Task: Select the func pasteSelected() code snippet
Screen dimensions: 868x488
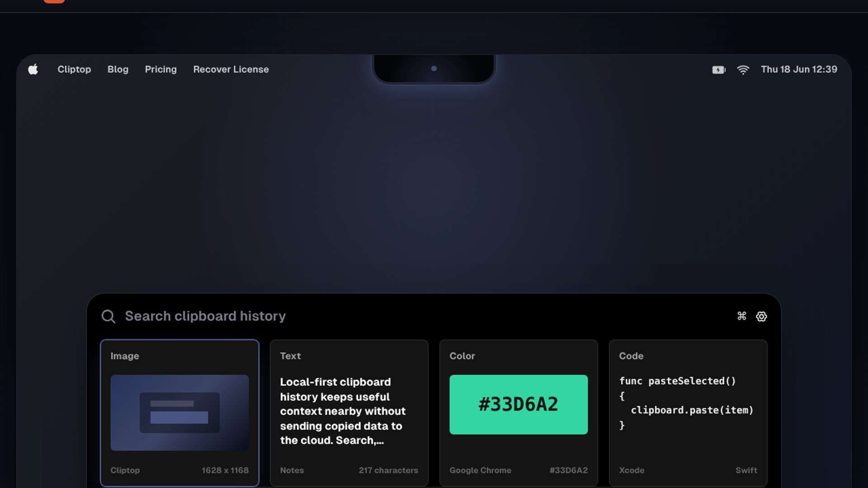Action: point(686,403)
